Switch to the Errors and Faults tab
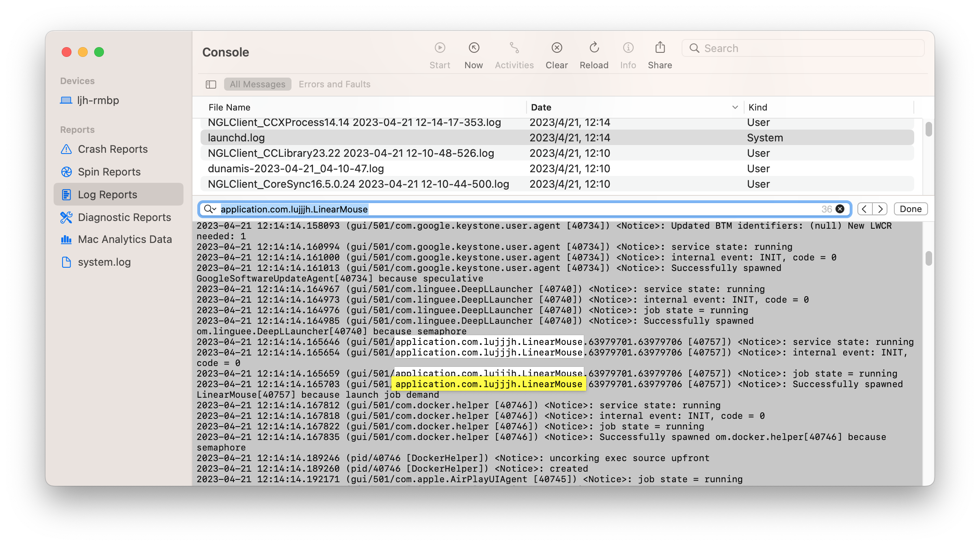980x546 pixels. pyautogui.click(x=335, y=84)
